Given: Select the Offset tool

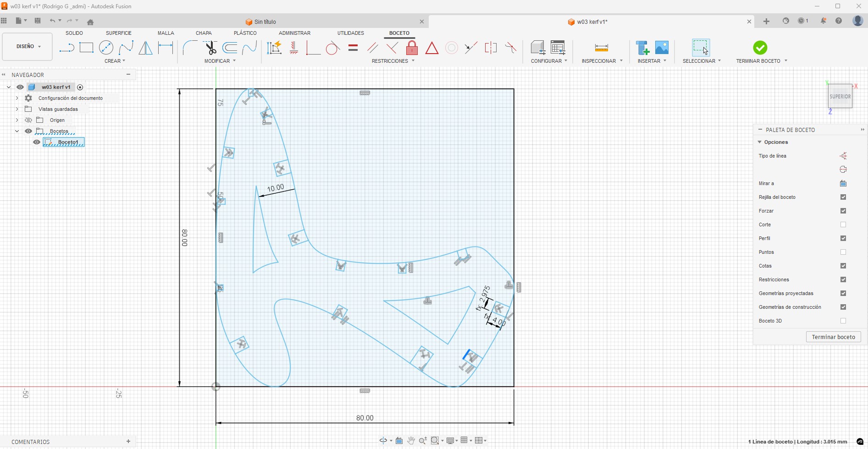Looking at the screenshot, I should click(230, 48).
